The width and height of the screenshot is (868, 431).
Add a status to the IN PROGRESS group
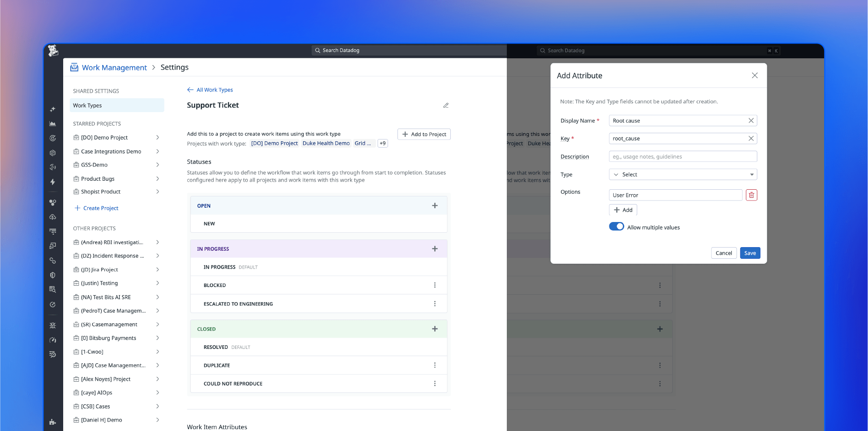(435, 248)
